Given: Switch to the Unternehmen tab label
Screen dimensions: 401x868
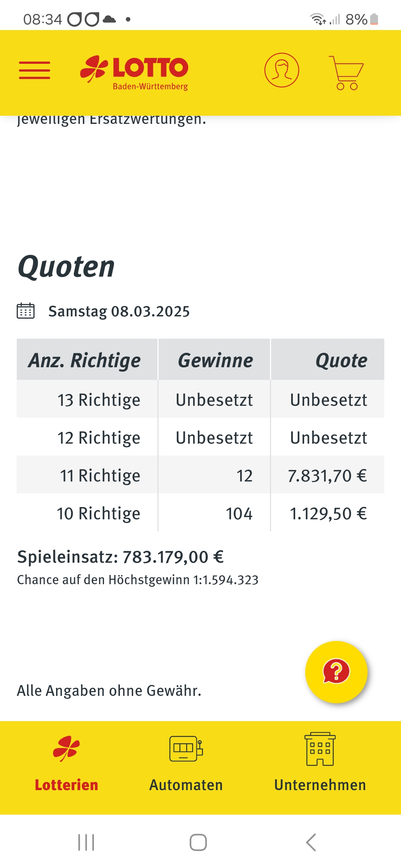Looking at the screenshot, I should (x=320, y=785).
